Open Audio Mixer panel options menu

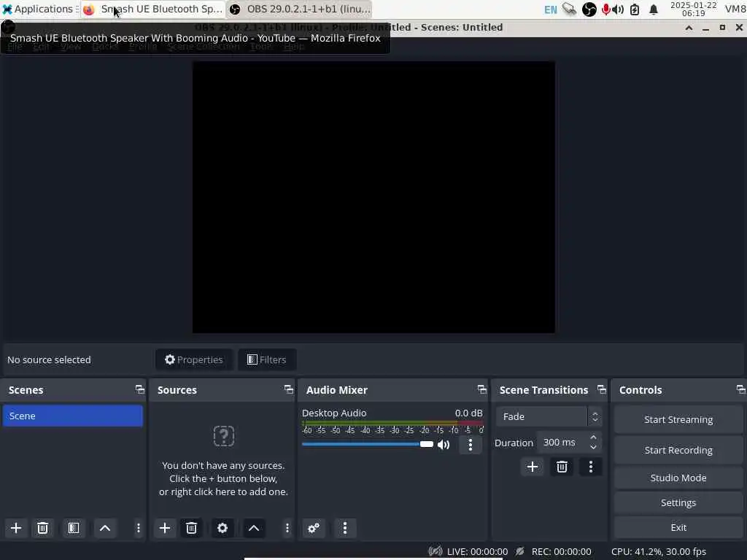345,528
